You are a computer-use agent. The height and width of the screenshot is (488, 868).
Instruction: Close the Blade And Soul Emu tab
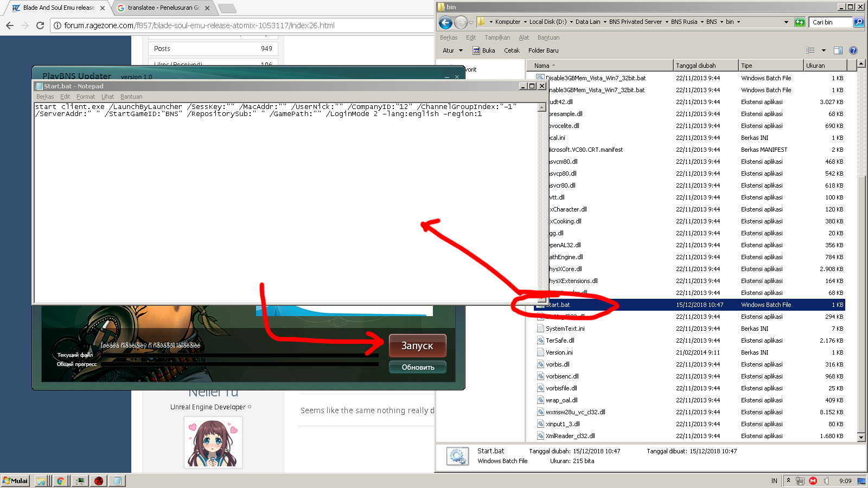click(x=103, y=8)
